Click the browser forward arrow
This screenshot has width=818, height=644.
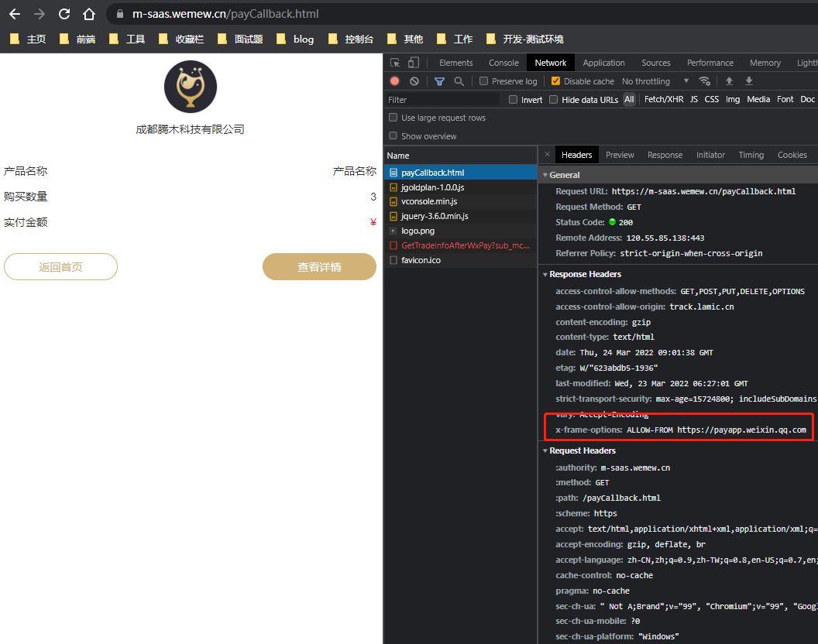pyautogui.click(x=40, y=14)
